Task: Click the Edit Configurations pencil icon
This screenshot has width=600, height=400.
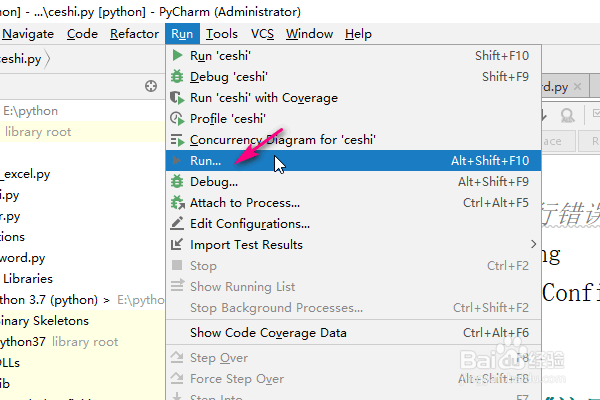Action: 178,224
